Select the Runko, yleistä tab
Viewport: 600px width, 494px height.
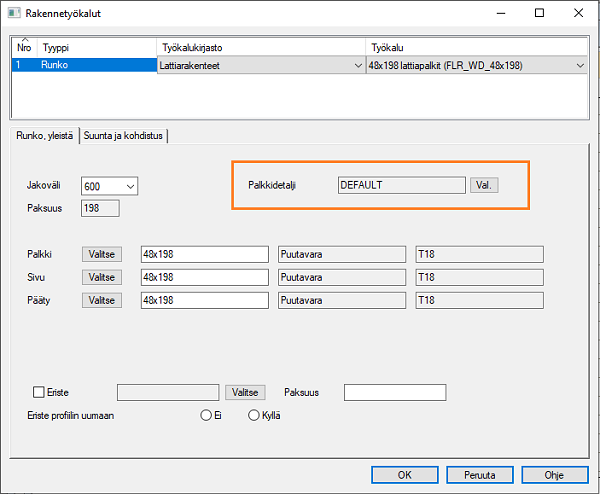point(42,135)
